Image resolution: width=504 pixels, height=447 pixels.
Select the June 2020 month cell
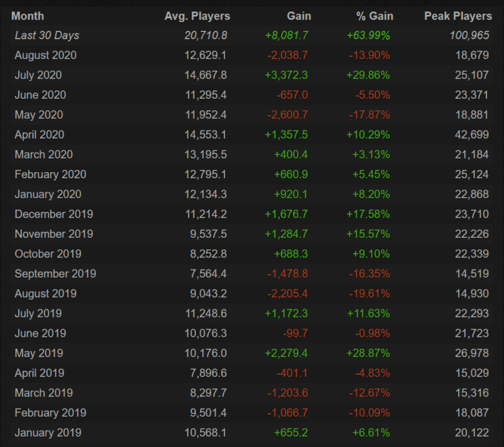[x=40, y=95]
